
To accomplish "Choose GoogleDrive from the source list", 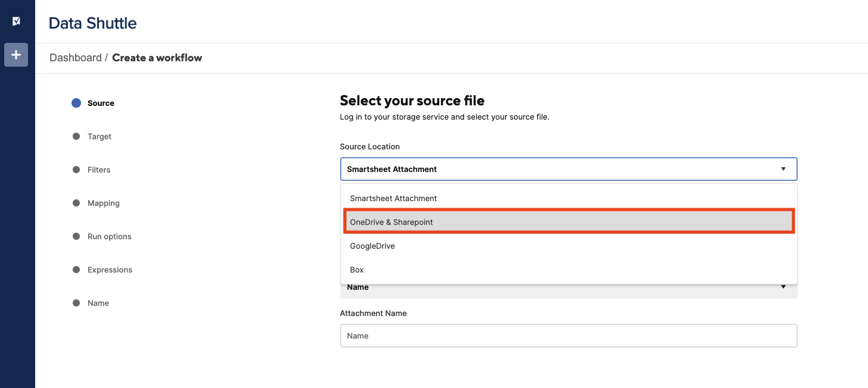I will click(372, 246).
